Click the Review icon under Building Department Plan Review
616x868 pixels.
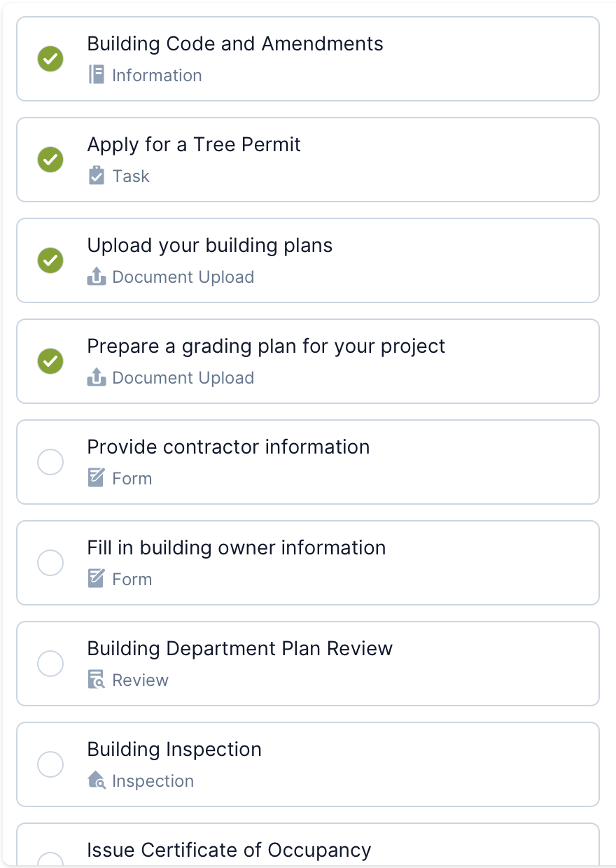96,680
